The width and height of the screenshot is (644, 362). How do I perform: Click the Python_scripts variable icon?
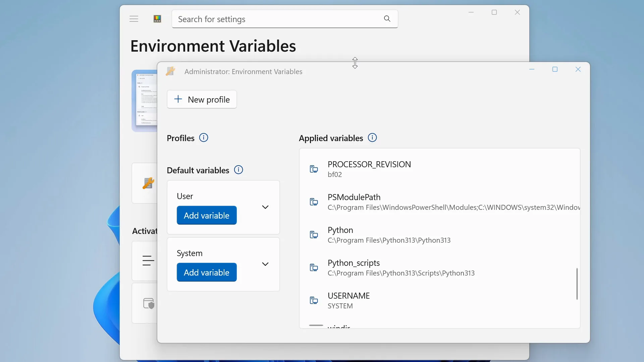tap(314, 267)
